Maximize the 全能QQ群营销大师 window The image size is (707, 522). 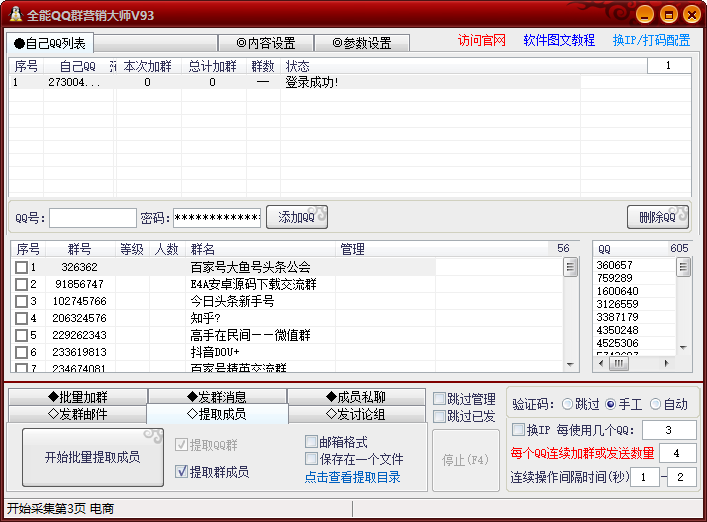(668, 15)
